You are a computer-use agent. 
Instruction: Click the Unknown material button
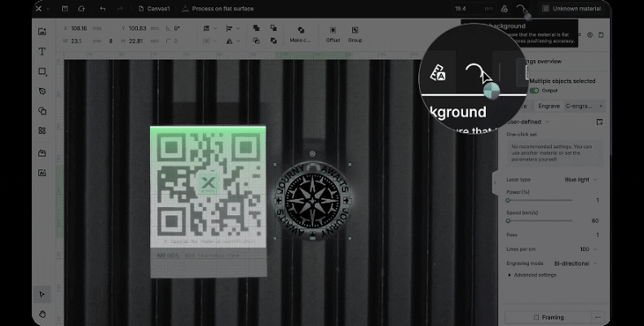point(576,9)
